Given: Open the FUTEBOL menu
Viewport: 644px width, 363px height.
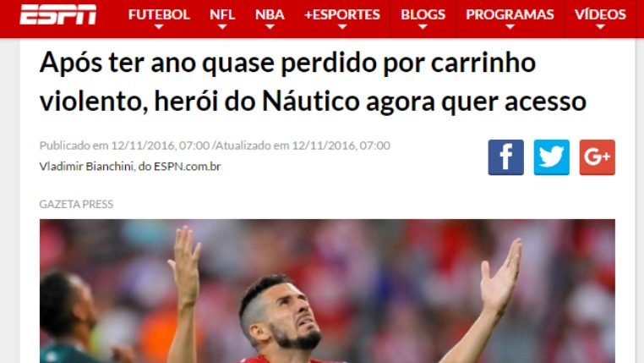Looking at the screenshot, I should (x=159, y=14).
